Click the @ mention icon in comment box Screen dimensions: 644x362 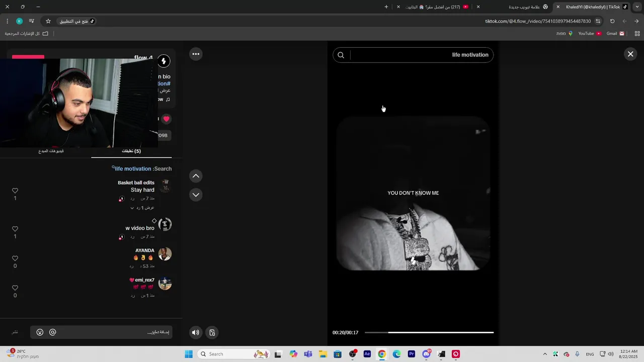(x=53, y=332)
